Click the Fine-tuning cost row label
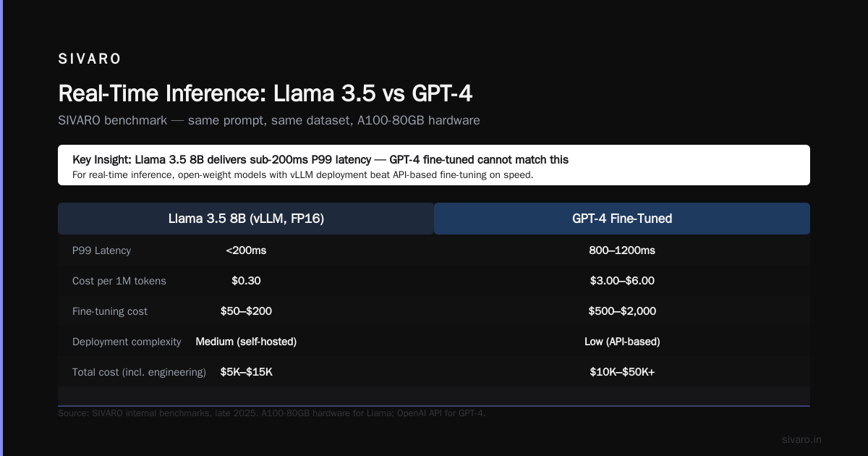Image resolution: width=868 pixels, height=456 pixels. point(110,311)
